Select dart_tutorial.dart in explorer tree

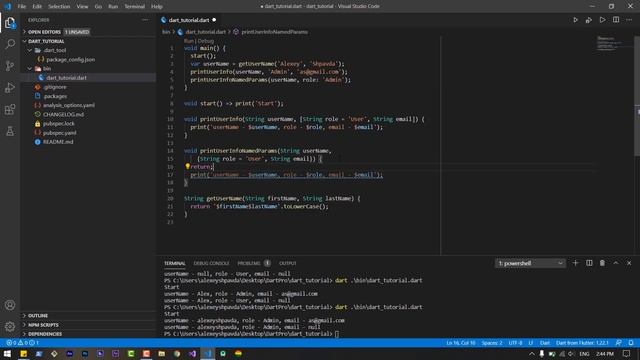[66, 78]
